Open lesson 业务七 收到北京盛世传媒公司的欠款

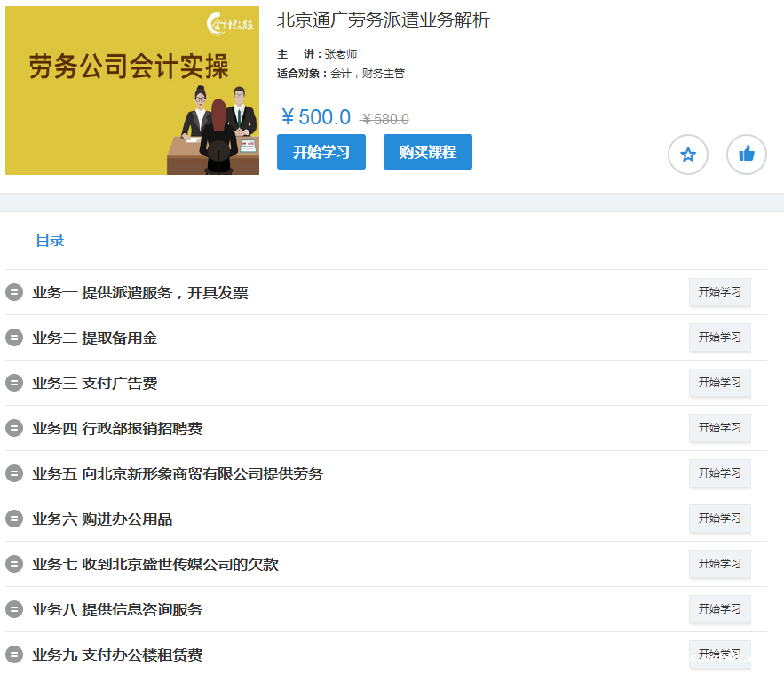tap(154, 565)
